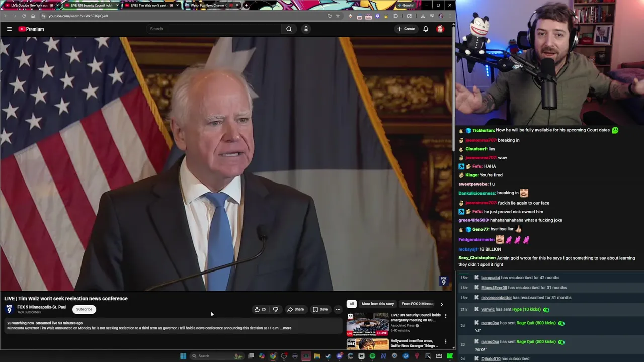The width and height of the screenshot is (644, 362).
Task: Go to YouTube Premium home logo
Action: [31, 29]
